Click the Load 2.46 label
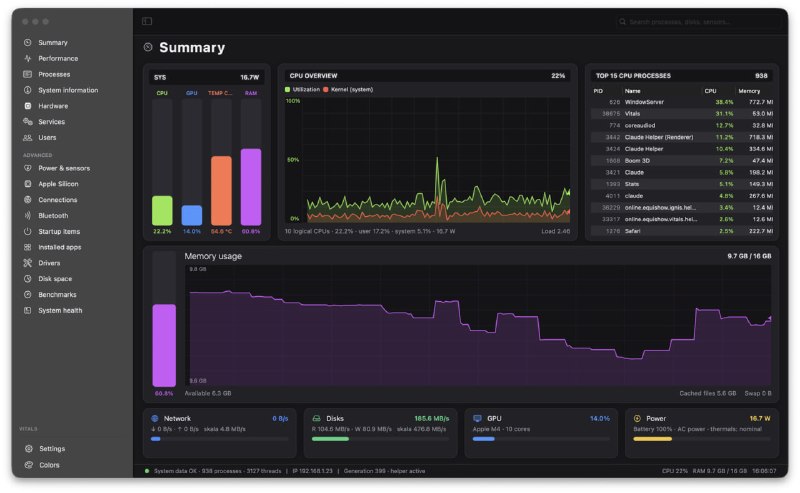The image size is (800, 493). [x=556, y=231]
